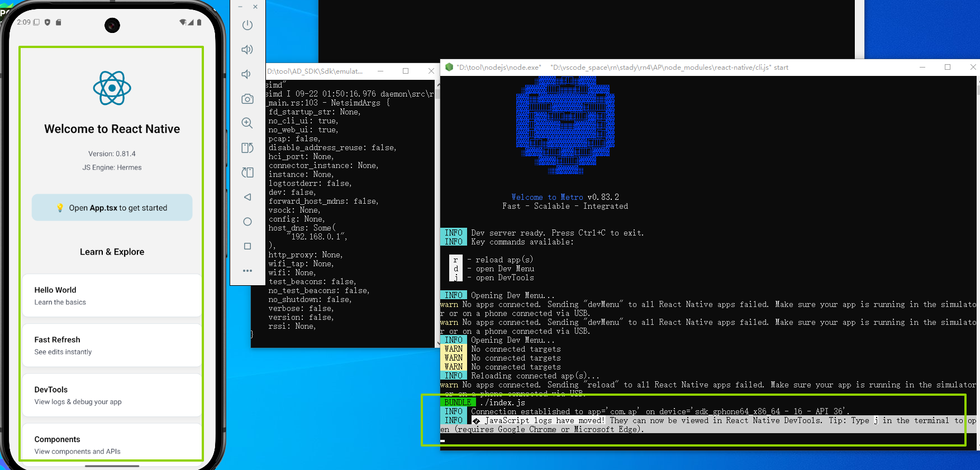980x470 pixels.
Task: Maximize the emulator console window
Action: tap(406, 71)
